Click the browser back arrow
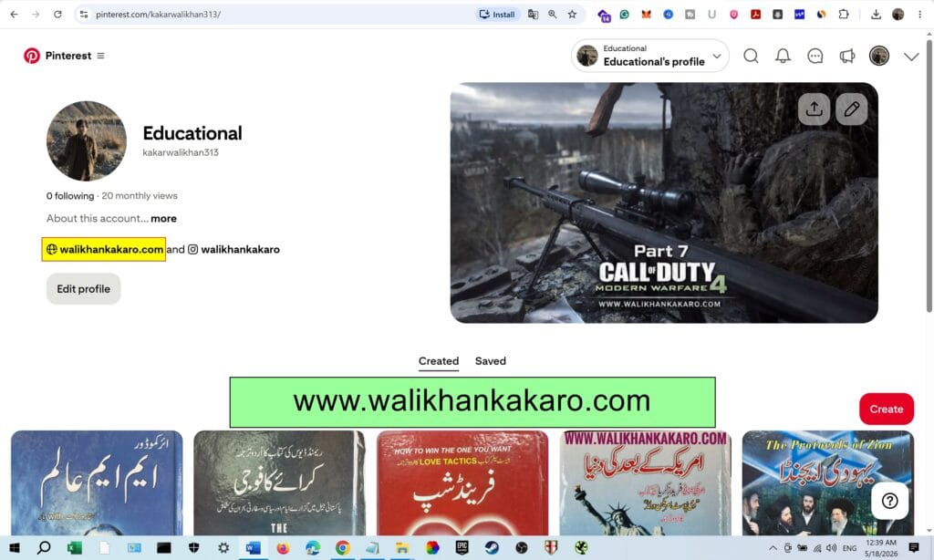934x560 pixels. [x=15, y=15]
